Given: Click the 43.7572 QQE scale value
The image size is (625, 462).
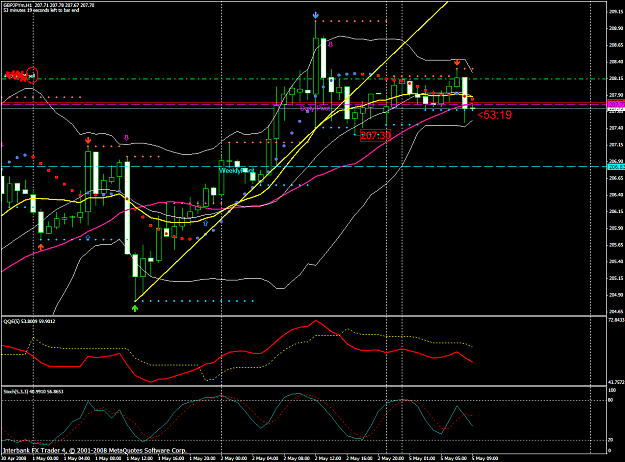Looking at the screenshot, I should pos(616,382).
